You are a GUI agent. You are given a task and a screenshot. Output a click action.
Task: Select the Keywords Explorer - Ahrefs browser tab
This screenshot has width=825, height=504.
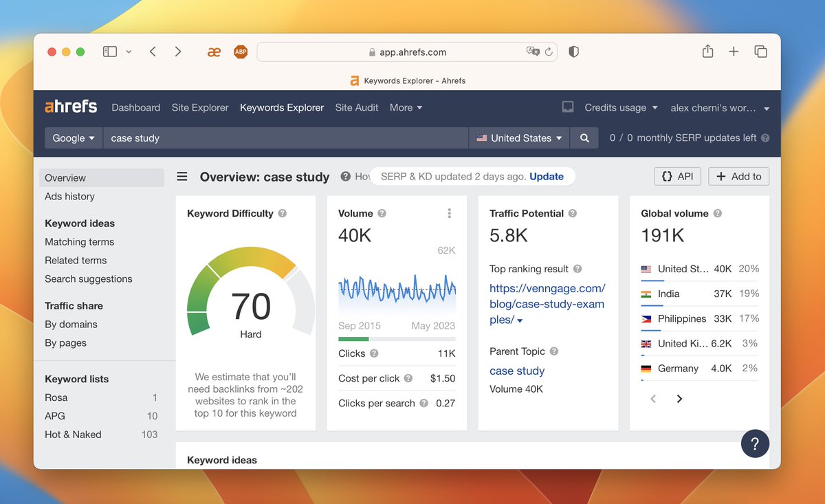coord(407,80)
